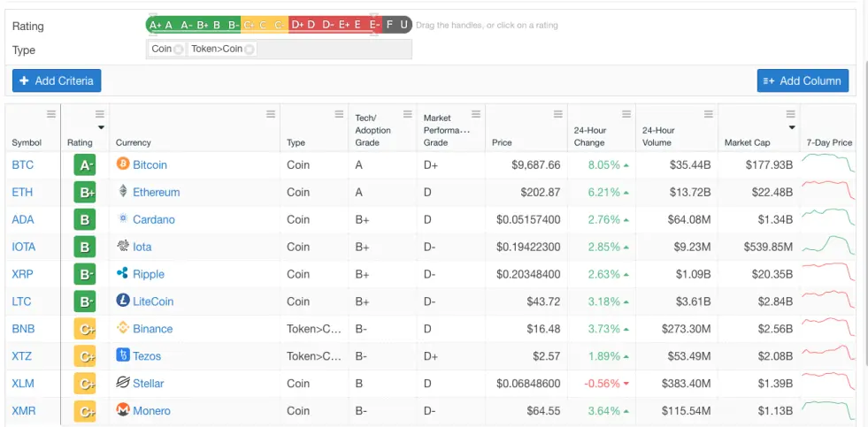Click the Bitcoin coin icon
The height and width of the screenshot is (427, 868).
tap(123, 164)
